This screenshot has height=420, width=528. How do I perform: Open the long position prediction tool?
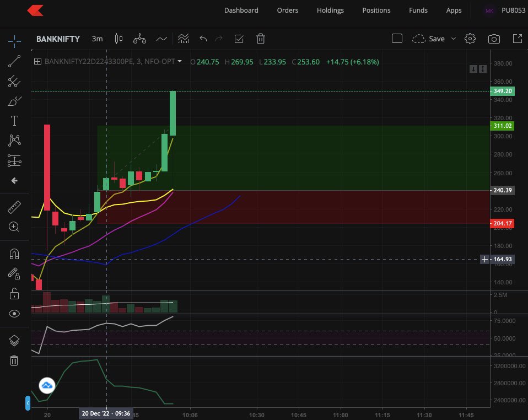tap(14, 160)
